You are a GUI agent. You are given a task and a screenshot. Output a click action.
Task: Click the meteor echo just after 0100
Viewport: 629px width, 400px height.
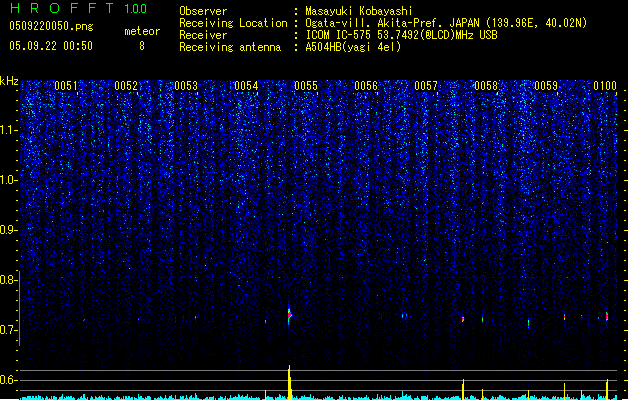[607, 316]
